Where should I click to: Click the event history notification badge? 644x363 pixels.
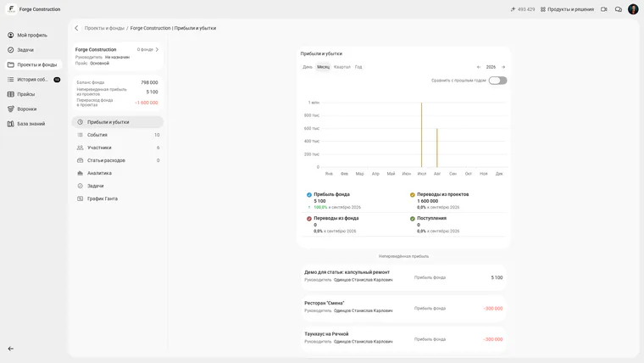tap(57, 80)
